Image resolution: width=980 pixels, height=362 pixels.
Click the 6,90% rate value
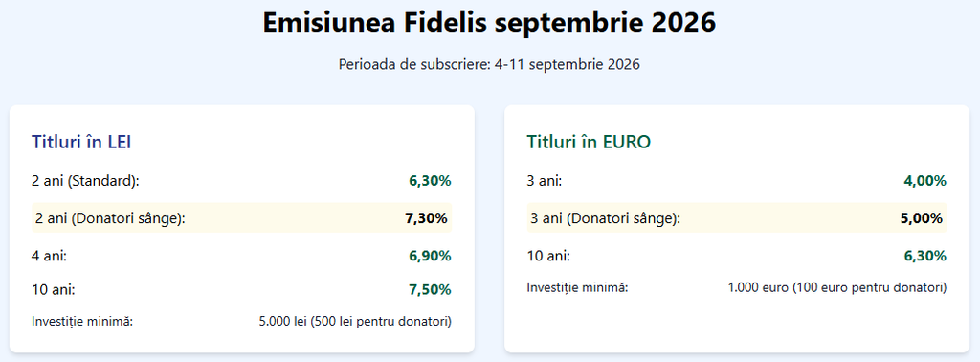coord(430,256)
